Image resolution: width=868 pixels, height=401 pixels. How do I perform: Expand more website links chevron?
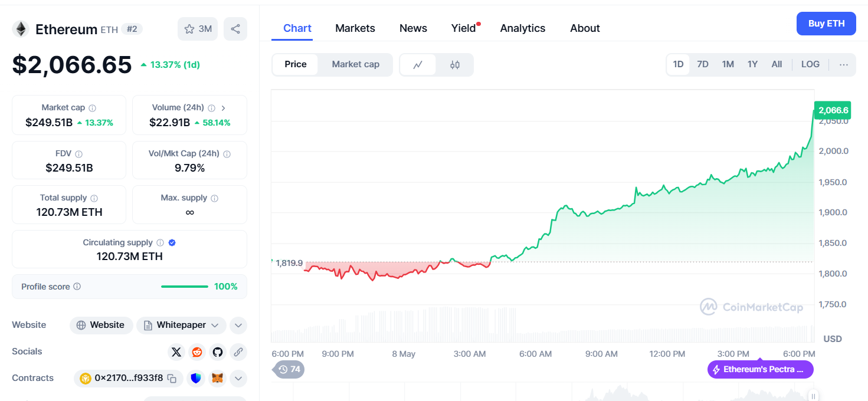[x=238, y=325]
